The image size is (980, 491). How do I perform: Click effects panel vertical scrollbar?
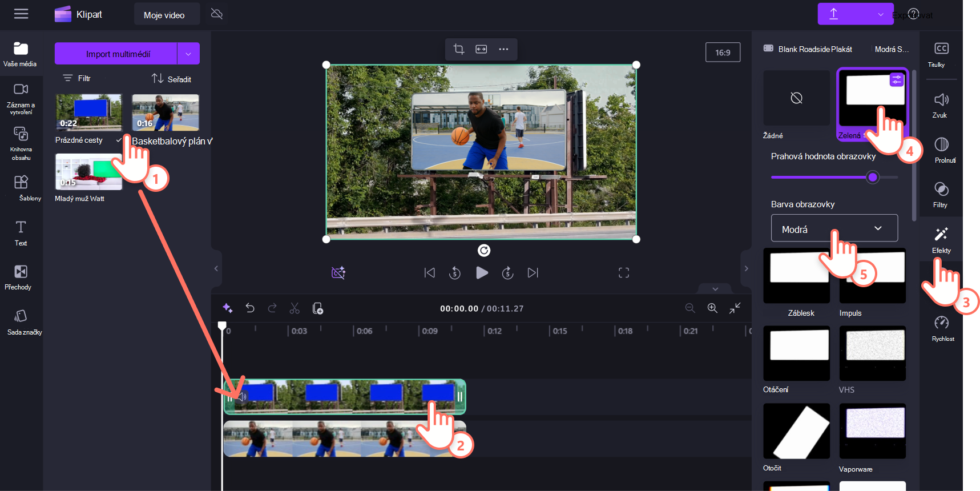[x=914, y=146]
